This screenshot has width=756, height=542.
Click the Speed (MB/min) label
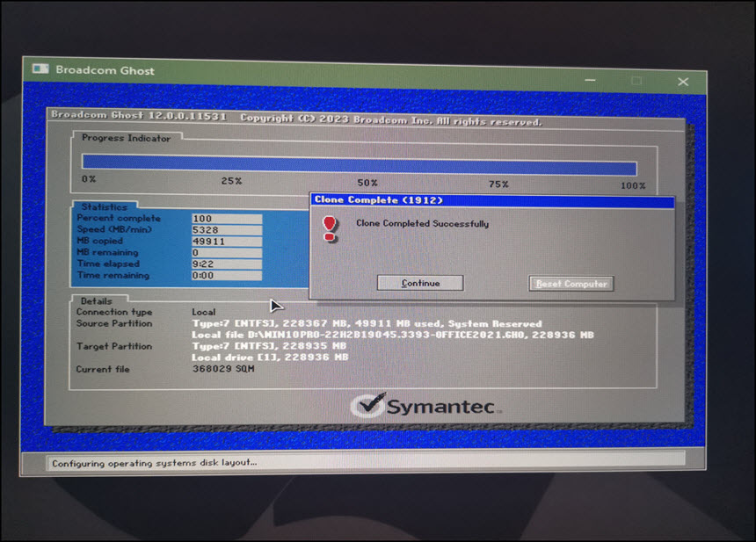pyautogui.click(x=114, y=230)
